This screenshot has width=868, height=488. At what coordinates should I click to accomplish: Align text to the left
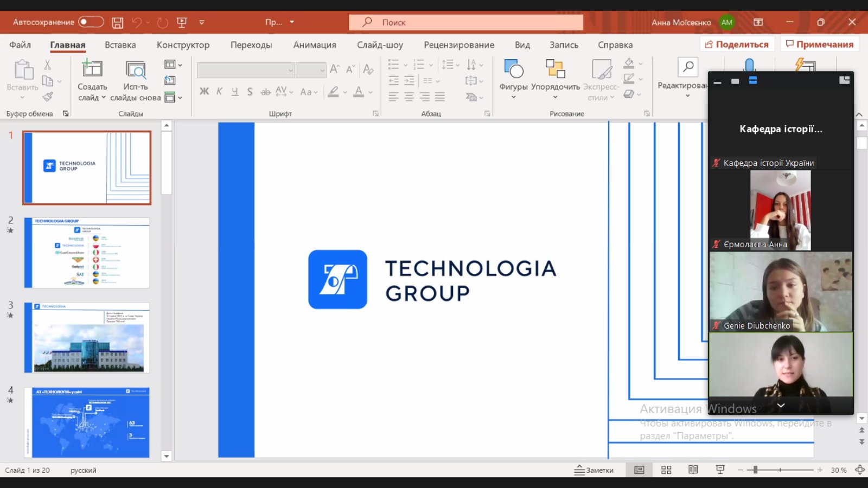pos(394,97)
